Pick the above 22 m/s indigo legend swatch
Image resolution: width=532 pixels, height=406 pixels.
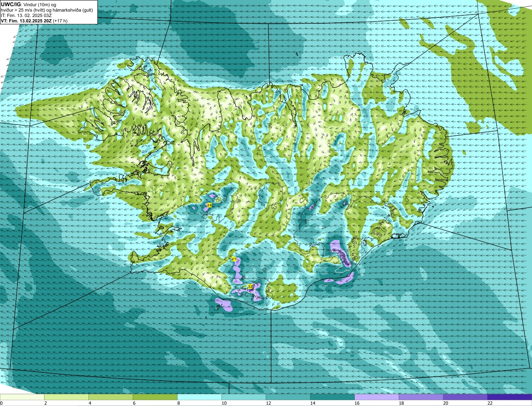(510, 397)
